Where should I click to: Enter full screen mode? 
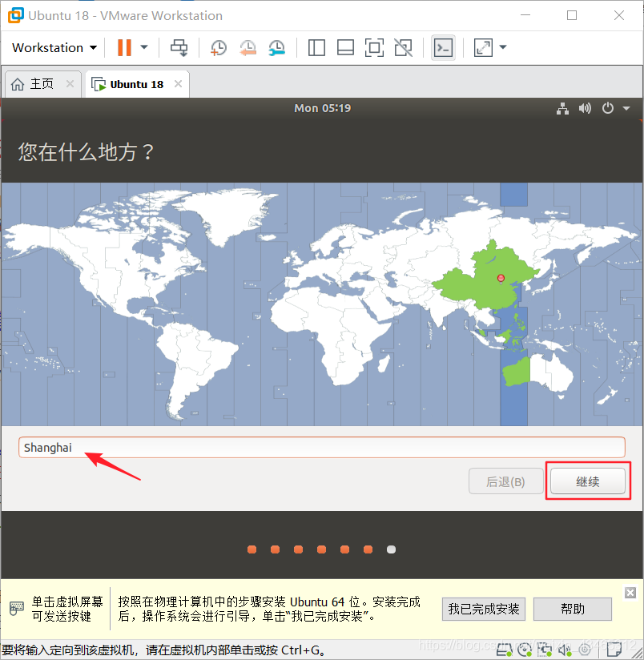pyautogui.click(x=374, y=47)
